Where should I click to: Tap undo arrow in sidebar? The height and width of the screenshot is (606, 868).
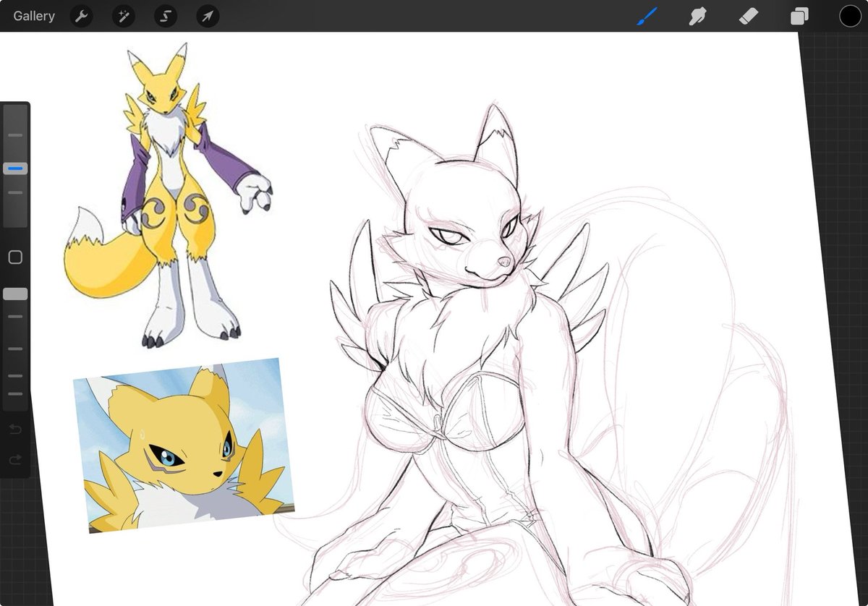tap(14, 429)
